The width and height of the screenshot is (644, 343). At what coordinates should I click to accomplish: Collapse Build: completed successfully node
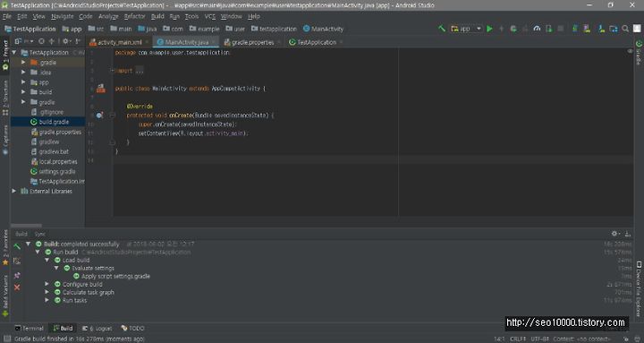pos(29,244)
